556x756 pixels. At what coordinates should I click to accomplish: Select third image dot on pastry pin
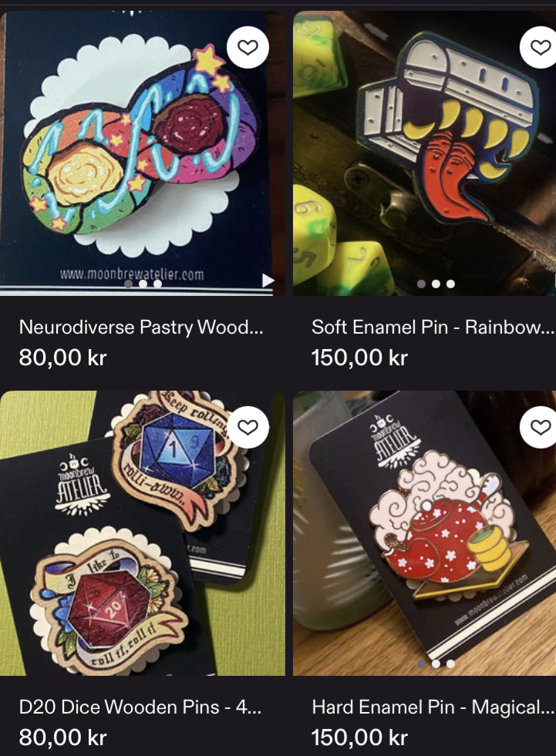coord(157,284)
